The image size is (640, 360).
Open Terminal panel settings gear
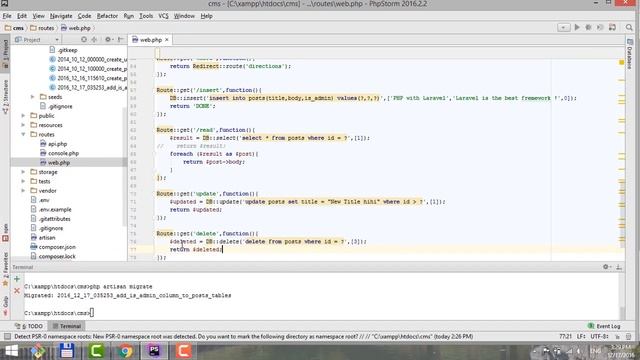coord(606,267)
